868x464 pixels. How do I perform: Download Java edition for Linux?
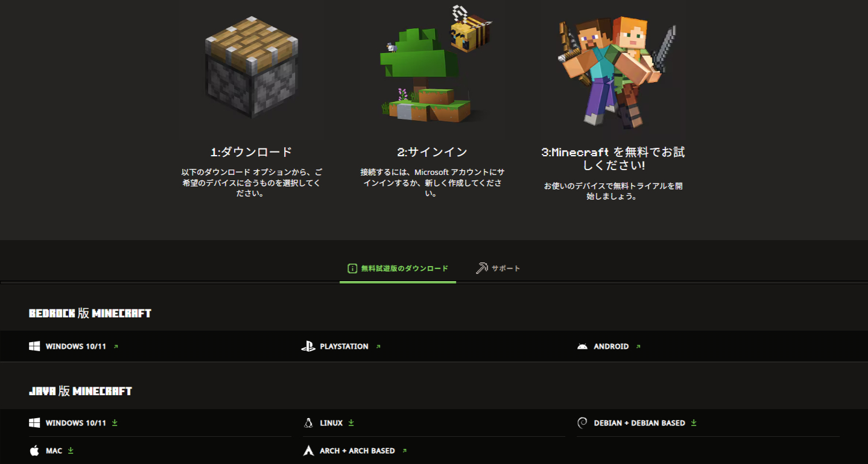click(329, 423)
